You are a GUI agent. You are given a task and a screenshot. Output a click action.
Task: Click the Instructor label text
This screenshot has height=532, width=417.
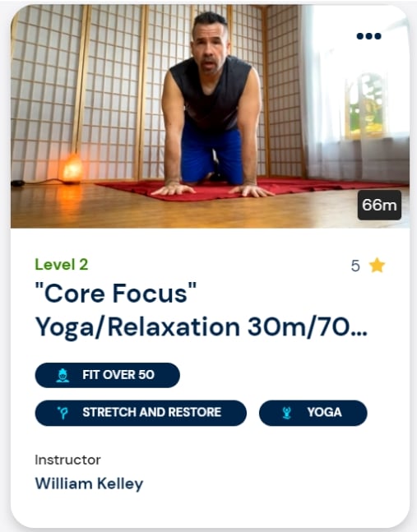pyautogui.click(x=68, y=460)
